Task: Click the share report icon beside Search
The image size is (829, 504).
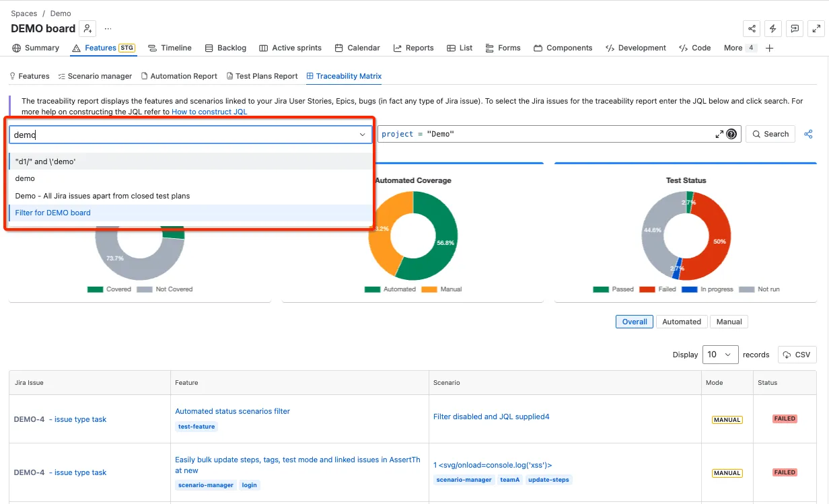Action: tap(808, 134)
